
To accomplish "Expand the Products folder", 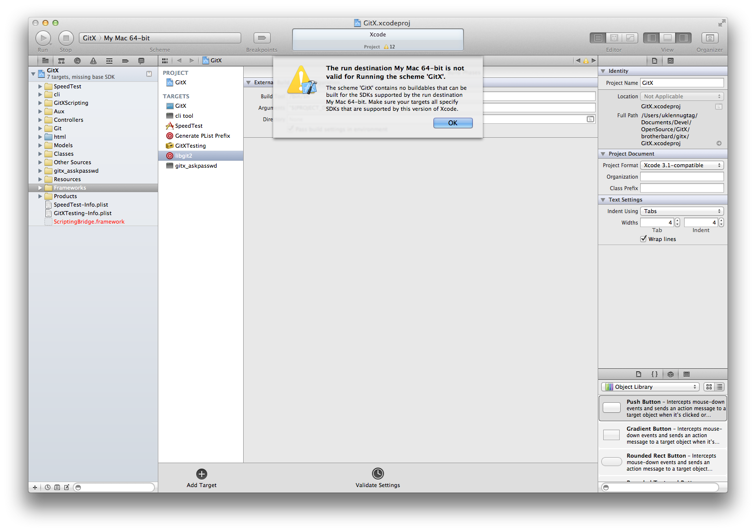I will [x=40, y=197].
